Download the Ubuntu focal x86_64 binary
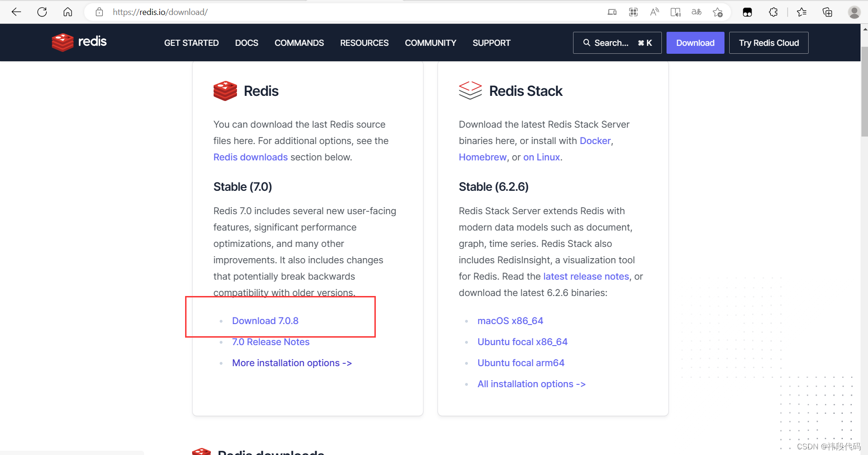This screenshot has width=868, height=455. coord(522,342)
